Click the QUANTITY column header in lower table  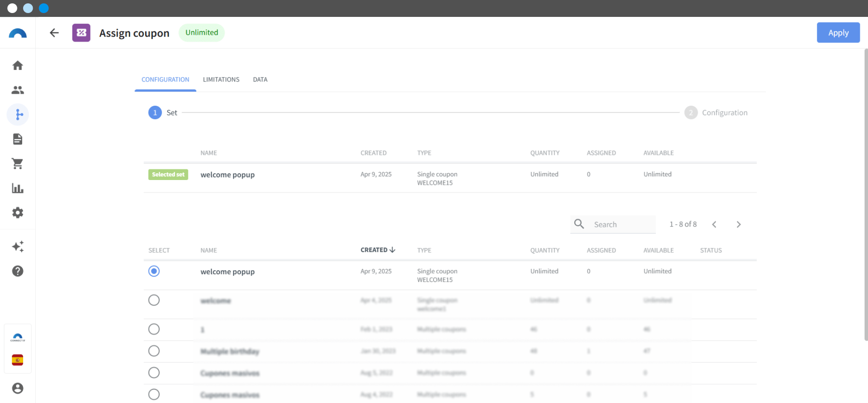[x=545, y=250]
